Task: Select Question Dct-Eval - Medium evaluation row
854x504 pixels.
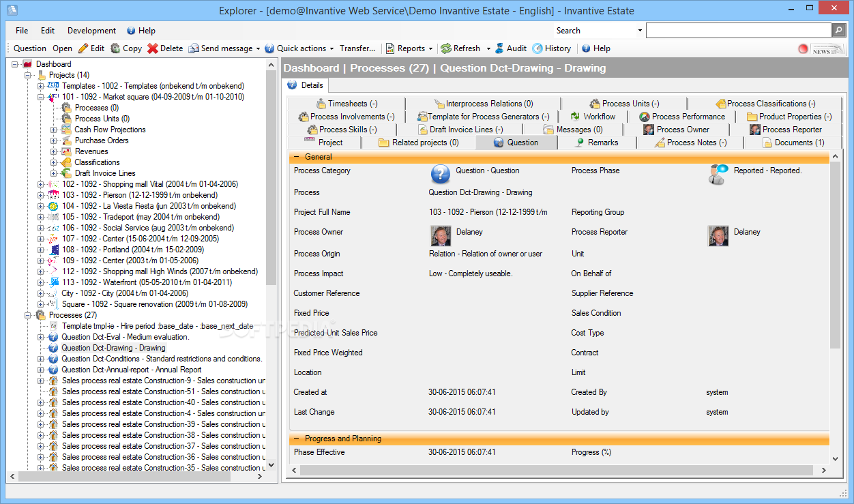Action: [x=125, y=337]
